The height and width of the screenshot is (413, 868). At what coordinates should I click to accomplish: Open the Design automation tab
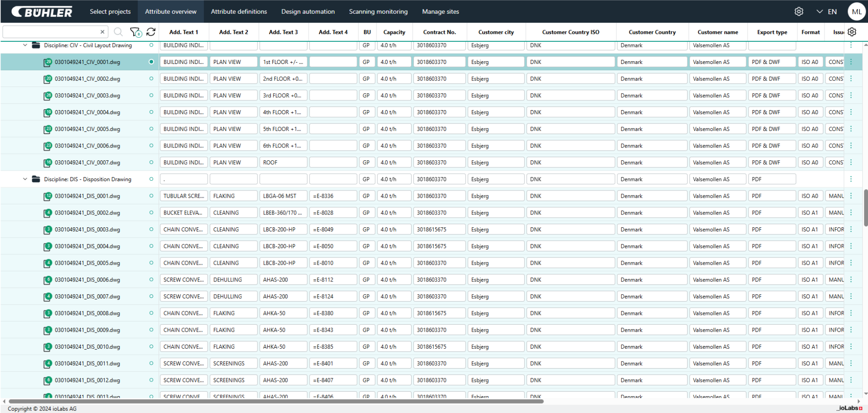point(308,12)
